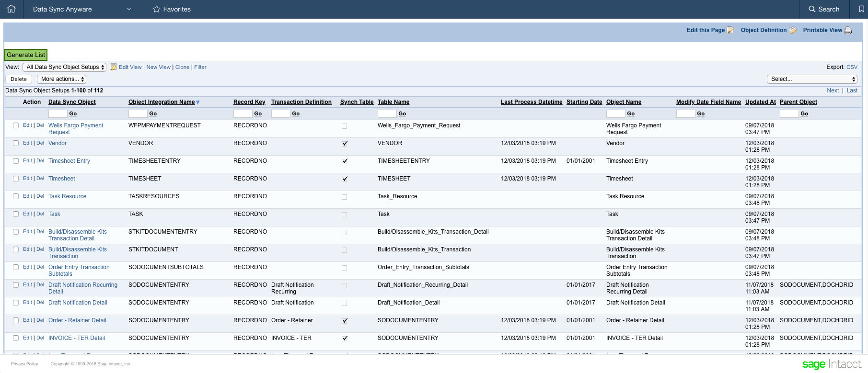Select the Vendor row checkbox
Viewport: 868px width, 373px height.
16,143
